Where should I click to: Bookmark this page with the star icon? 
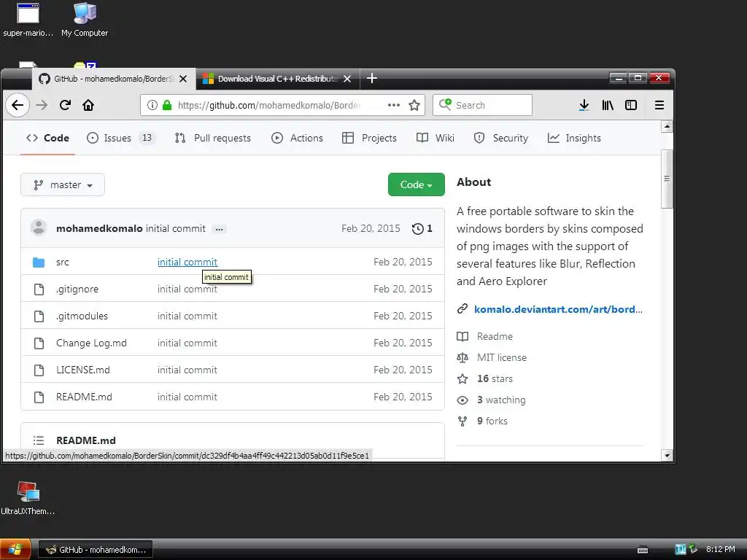(414, 105)
